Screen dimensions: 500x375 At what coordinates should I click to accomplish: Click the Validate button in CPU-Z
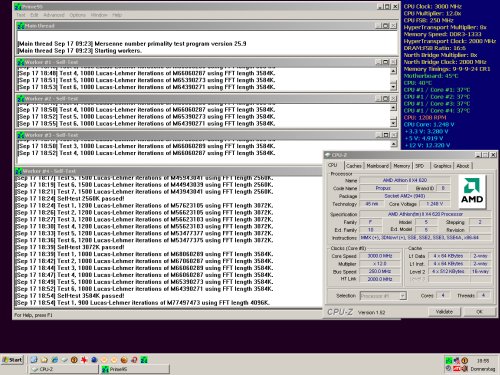pos(444,312)
